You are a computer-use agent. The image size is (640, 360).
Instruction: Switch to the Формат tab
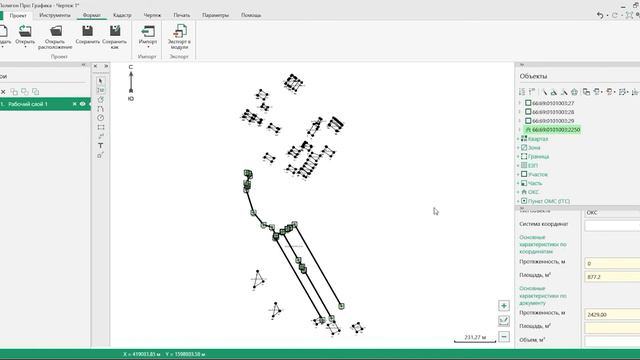(91, 15)
